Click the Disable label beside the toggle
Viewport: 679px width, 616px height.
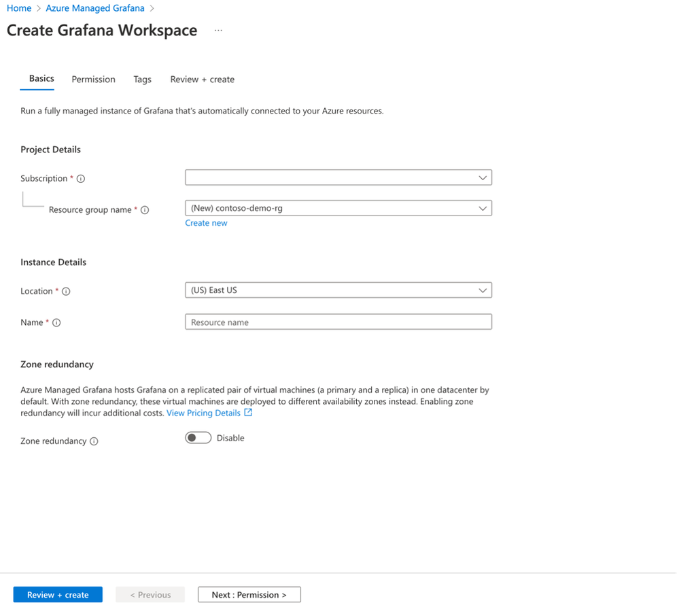230,439
